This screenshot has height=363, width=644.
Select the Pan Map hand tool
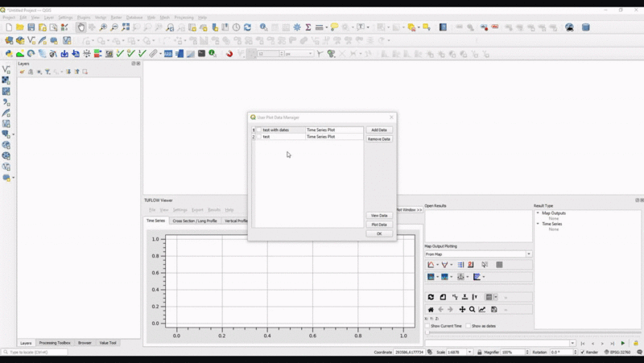coord(81,27)
